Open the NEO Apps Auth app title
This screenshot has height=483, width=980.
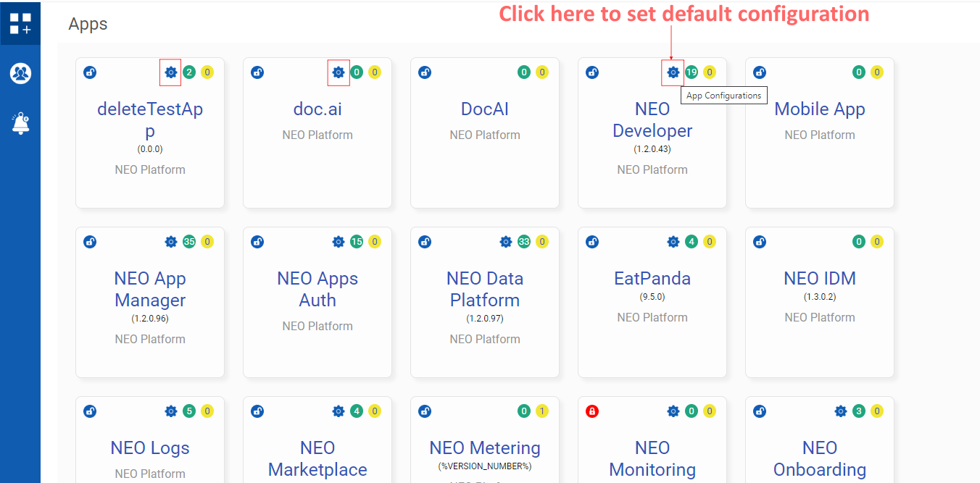click(x=317, y=289)
